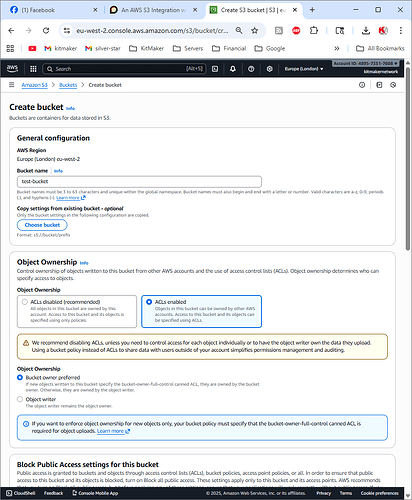The image size is (412, 500).
Task: Bookmark this page with the star icon
Action: click(255, 31)
